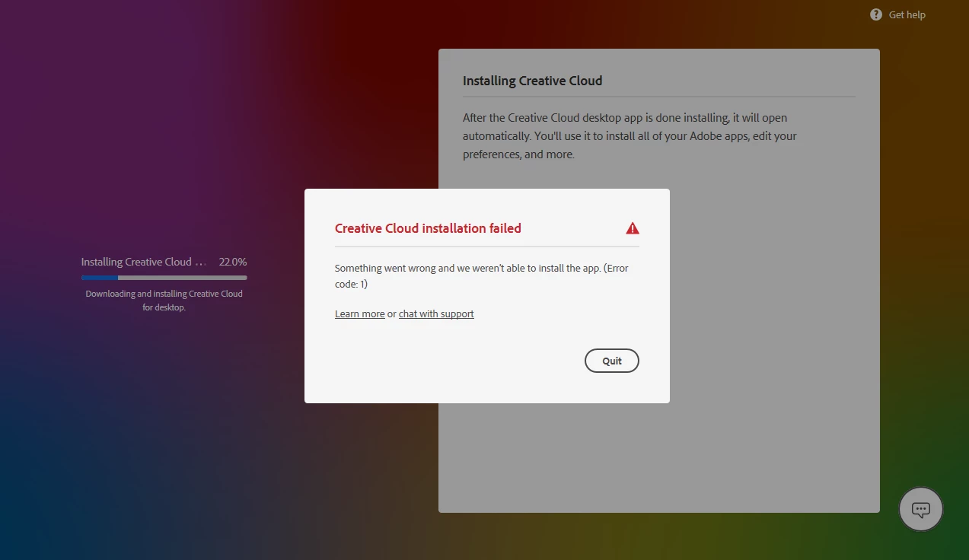Click the paragraph starting with After the Creative Cloud desktop app

tap(630, 136)
